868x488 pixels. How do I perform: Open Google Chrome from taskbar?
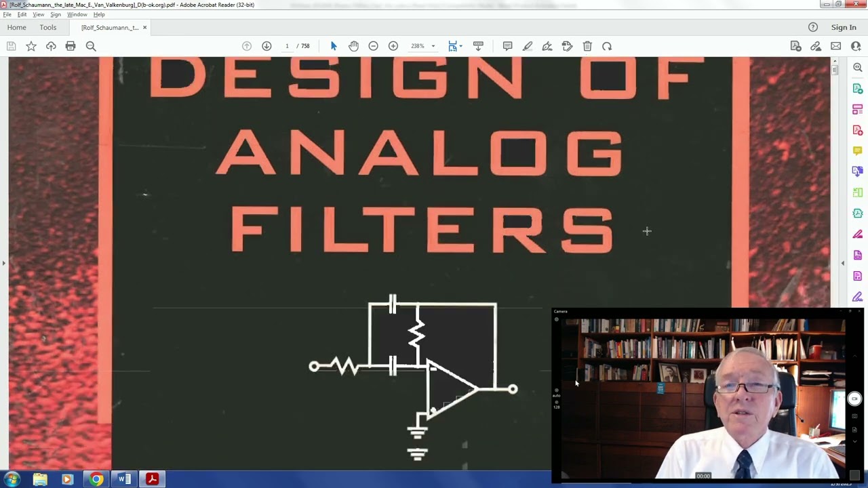click(96, 480)
